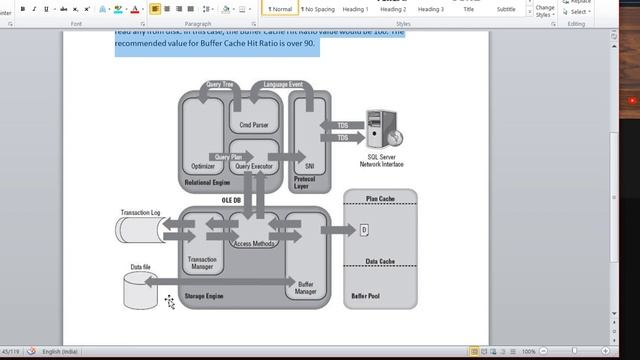Click the red record icon at right edge
640x360 pixels.
[632, 100]
